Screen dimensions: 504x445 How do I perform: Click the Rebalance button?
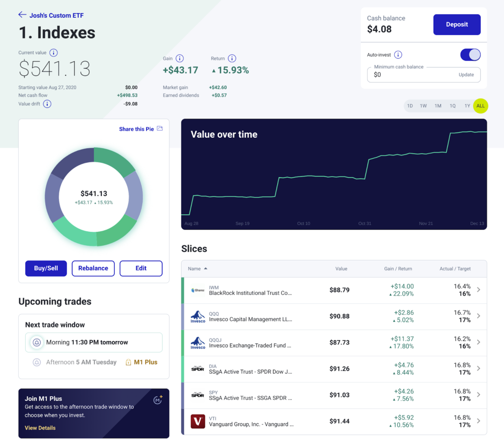point(93,268)
